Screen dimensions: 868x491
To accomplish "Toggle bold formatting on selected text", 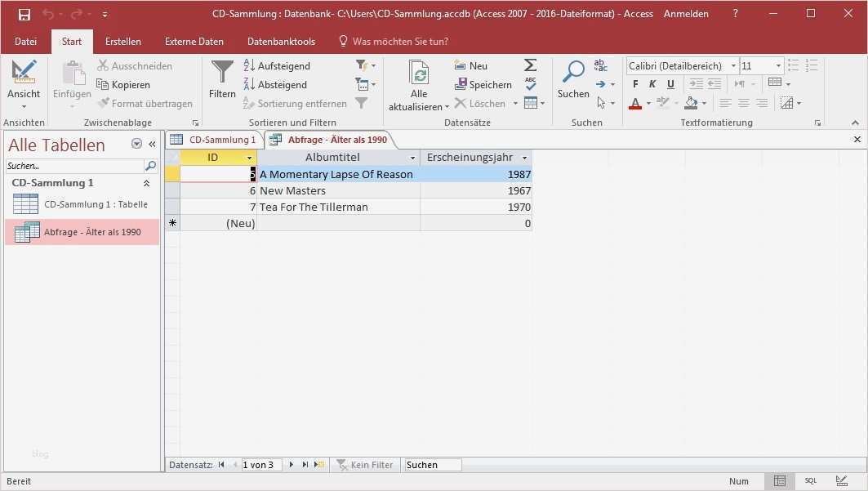I will click(634, 83).
